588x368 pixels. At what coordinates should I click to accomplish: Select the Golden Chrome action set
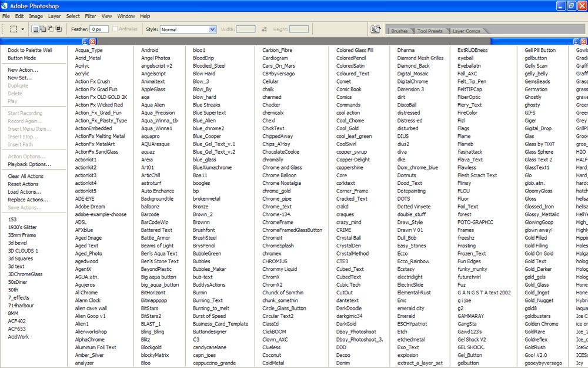point(542,324)
